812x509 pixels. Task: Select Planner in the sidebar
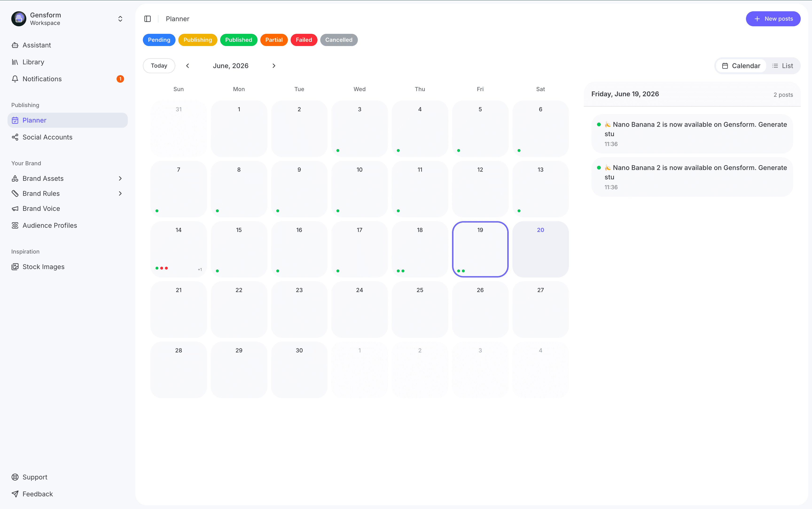pyautogui.click(x=67, y=120)
